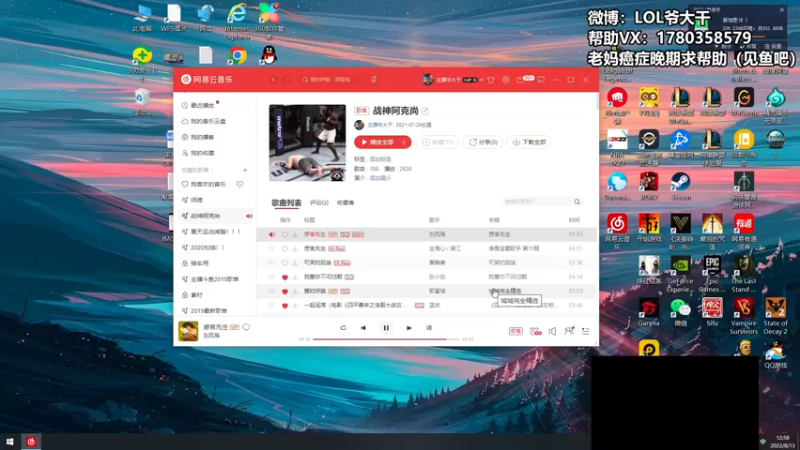Viewport: 800px width, 450px height.
Task: Toggle heartbeat mode icon beside 我喜欢的音乐
Action: 240,184
